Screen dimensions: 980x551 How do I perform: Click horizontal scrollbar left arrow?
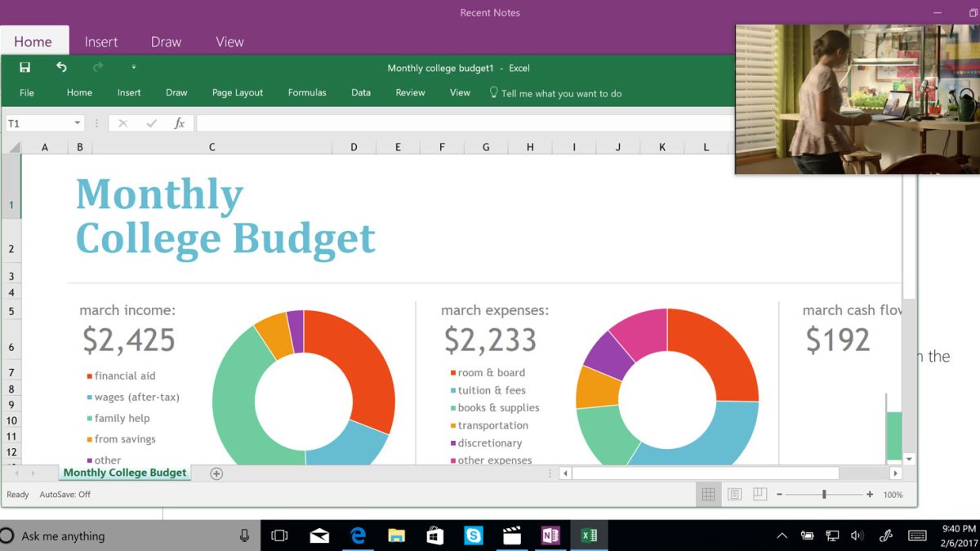(565, 473)
